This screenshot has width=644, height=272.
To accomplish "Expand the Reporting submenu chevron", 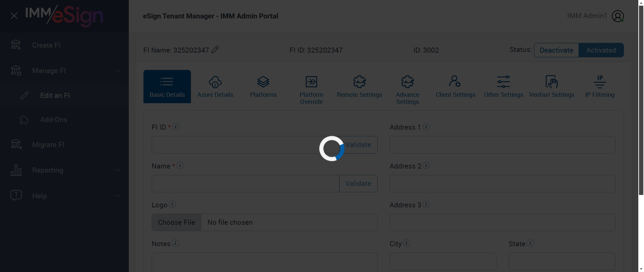I will [118, 170].
